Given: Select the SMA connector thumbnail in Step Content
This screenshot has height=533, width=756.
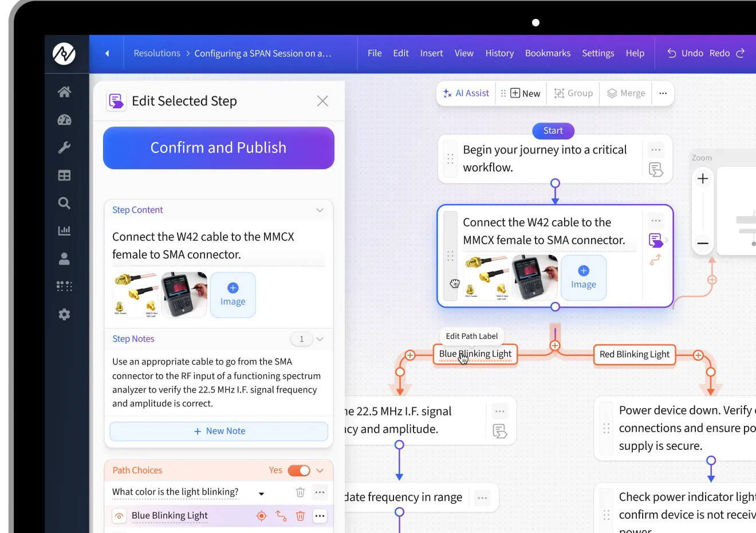Looking at the screenshot, I should [x=135, y=295].
